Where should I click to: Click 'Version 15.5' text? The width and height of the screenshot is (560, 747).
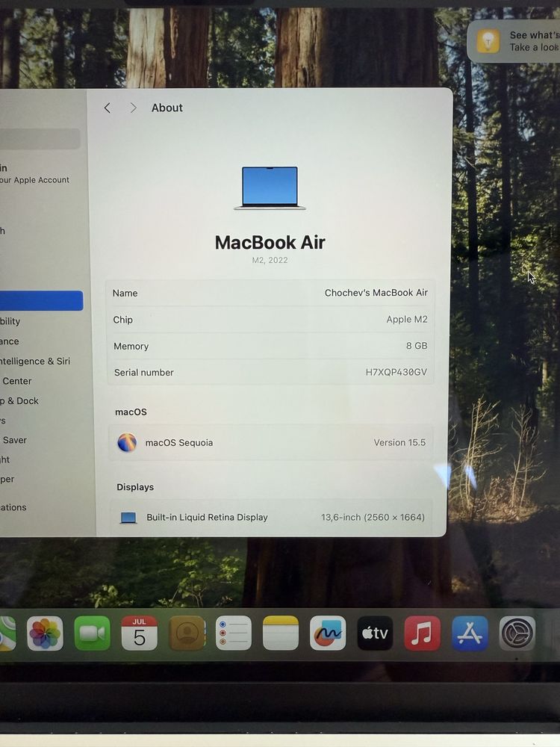click(x=399, y=442)
